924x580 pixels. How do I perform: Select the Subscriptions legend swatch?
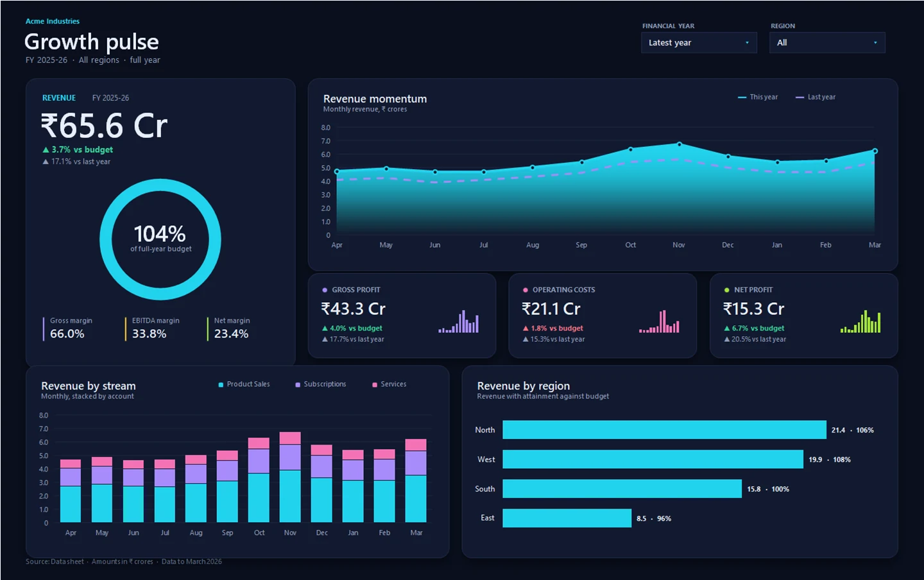tap(298, 385)
